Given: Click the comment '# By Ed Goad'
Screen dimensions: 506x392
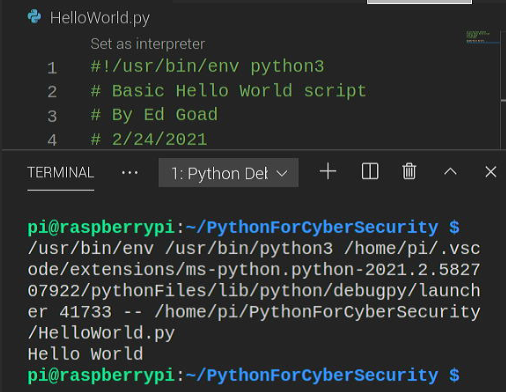Looking at the screenshot, I should [x=154, y=115].
